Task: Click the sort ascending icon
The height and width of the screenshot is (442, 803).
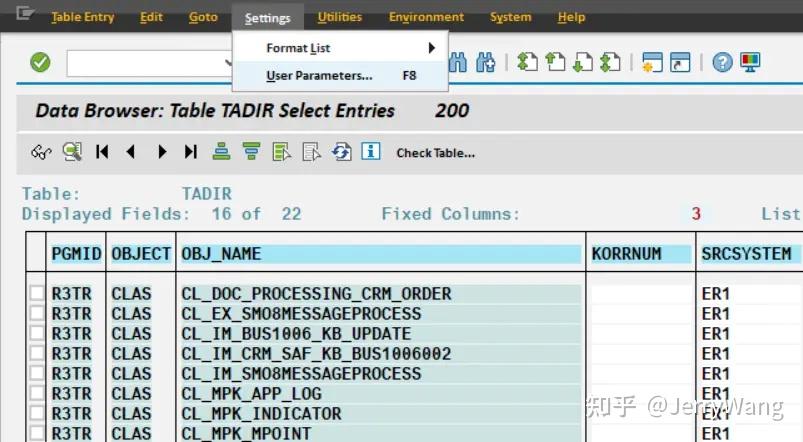Action: 221,152
